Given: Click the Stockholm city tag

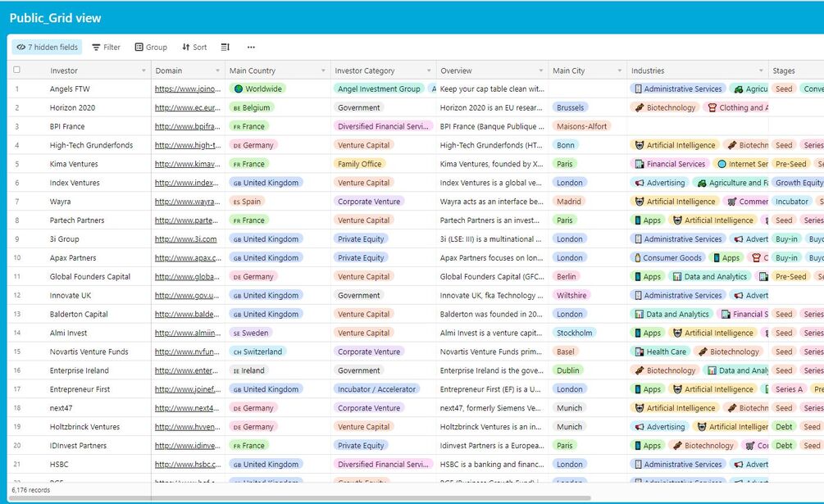Looking at the screenshot, I should pos(575,333).
